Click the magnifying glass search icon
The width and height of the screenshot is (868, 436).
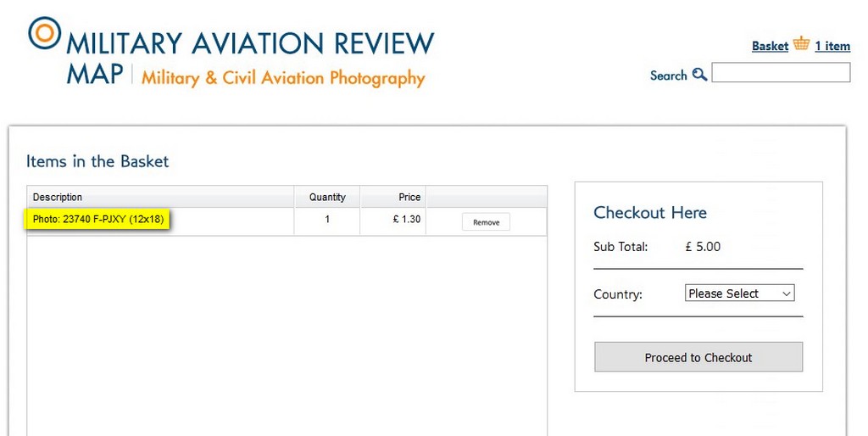[699, 75]
